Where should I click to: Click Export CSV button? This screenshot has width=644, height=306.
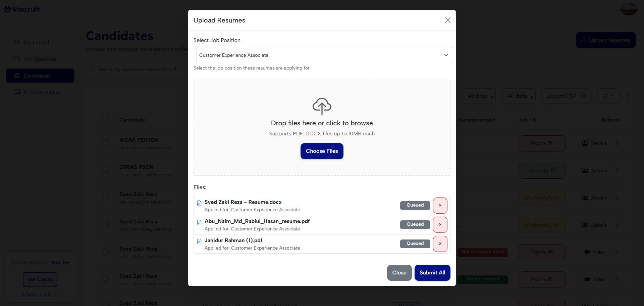566,96
